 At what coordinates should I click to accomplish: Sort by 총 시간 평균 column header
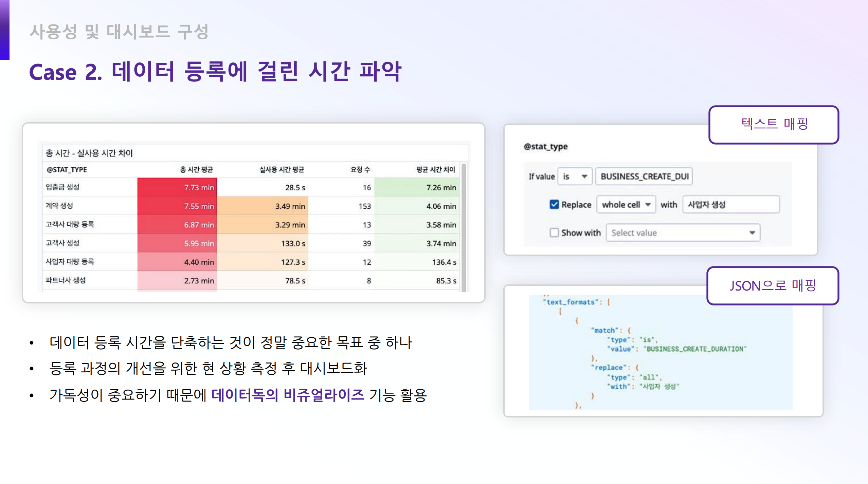pos(196,169)
